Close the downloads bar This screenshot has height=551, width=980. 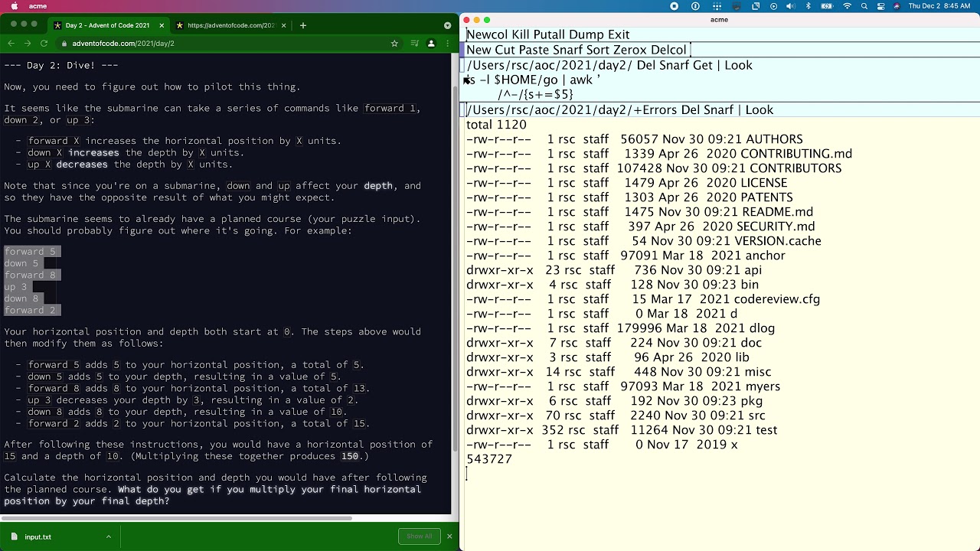(x=449, y=536)
